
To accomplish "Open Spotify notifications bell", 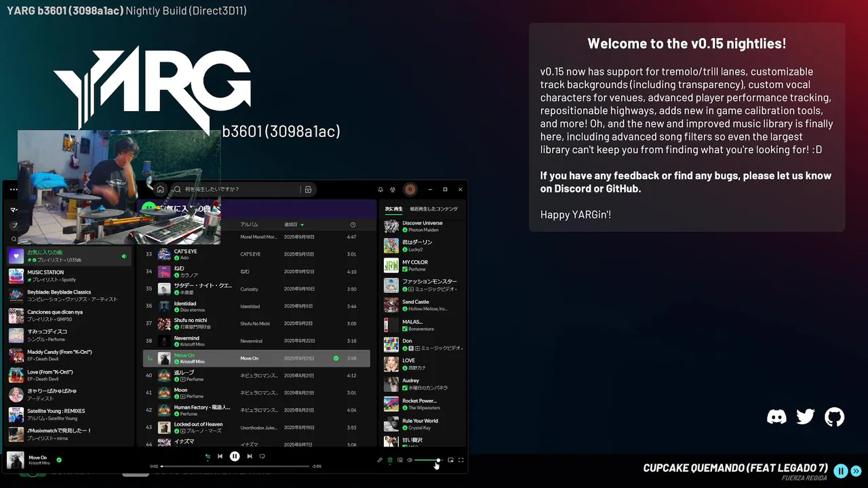I will click(x=380, y=190).
